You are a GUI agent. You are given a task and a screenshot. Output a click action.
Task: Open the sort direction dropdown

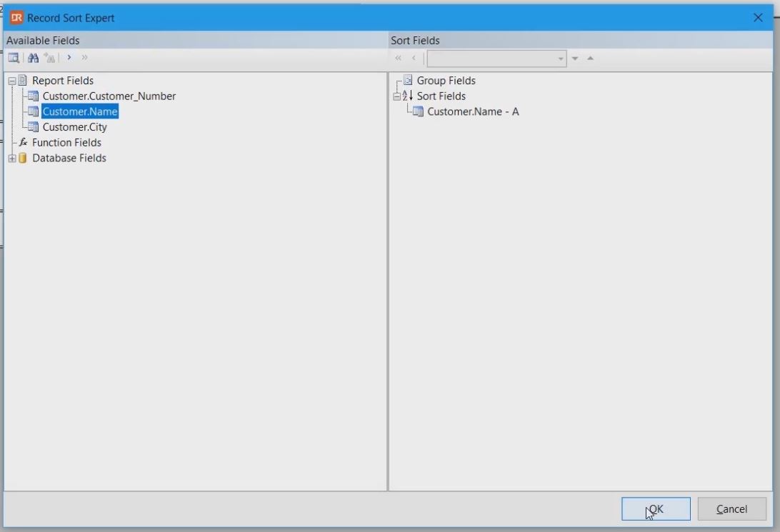(561, 59)
